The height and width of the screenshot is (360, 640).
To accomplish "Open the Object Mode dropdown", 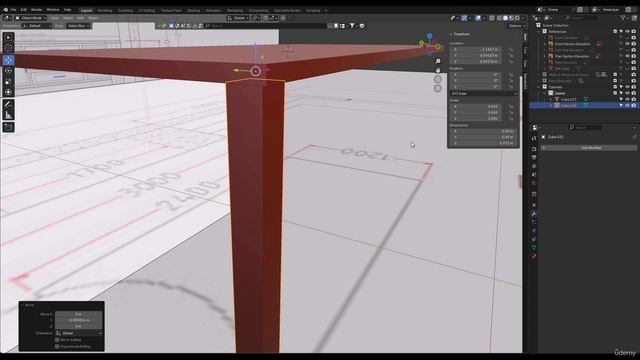I will (x=31, y=18).
